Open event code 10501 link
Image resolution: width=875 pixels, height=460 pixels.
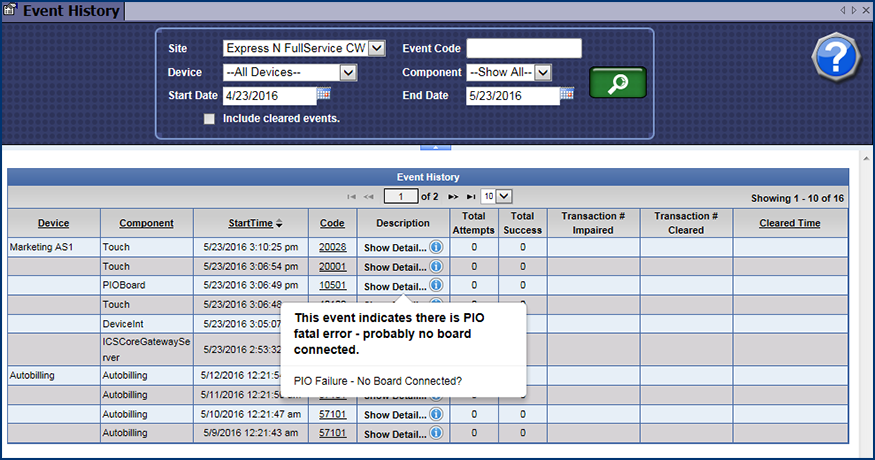[333, 285]
